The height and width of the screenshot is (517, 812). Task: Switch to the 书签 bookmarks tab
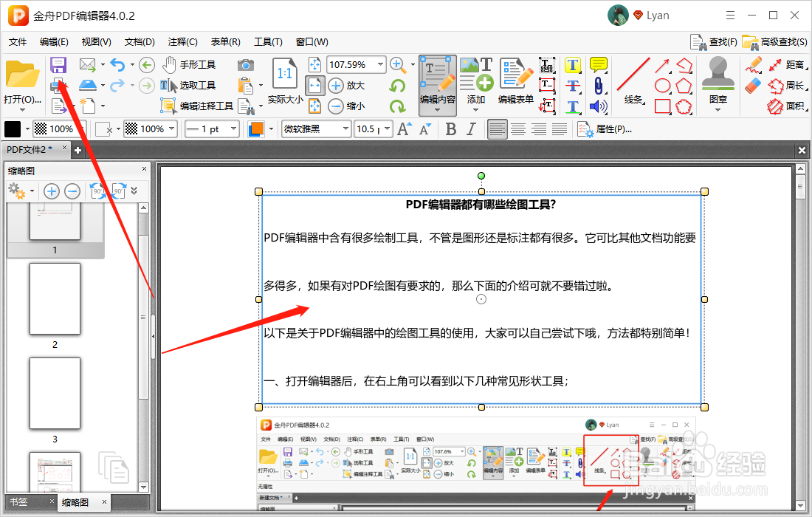coord(18,502)
